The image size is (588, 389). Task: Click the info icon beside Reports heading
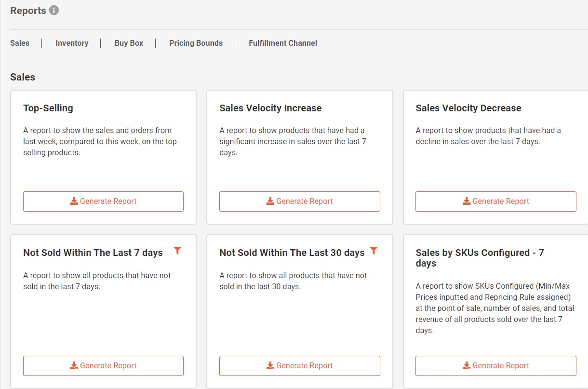(x=54, y=10)
